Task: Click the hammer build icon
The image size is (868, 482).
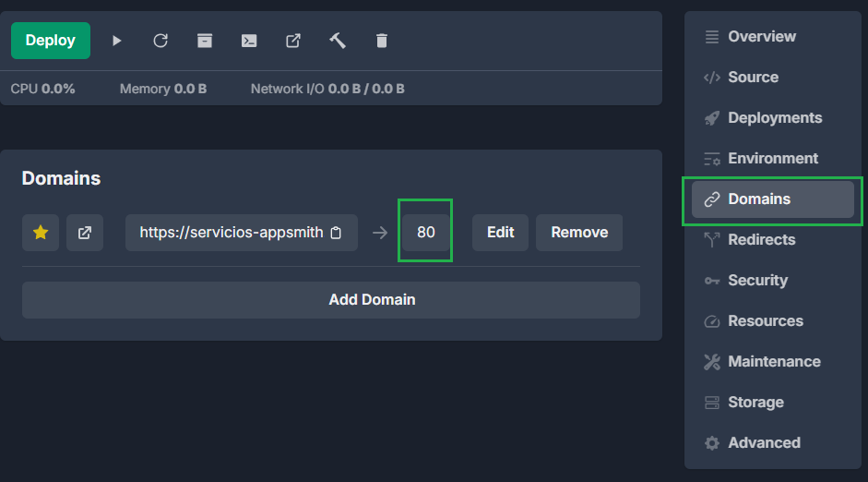Action: point(338,41)
